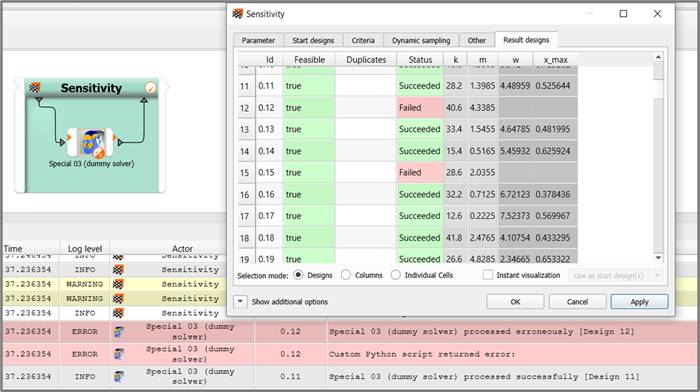Click the Duplicates column header
This screenshot has height=392, width=700.
(x=366, y=59)
